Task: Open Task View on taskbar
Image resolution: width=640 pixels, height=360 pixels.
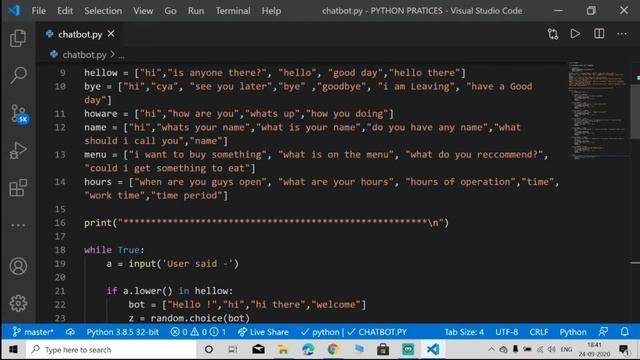Action: [233, 350]
